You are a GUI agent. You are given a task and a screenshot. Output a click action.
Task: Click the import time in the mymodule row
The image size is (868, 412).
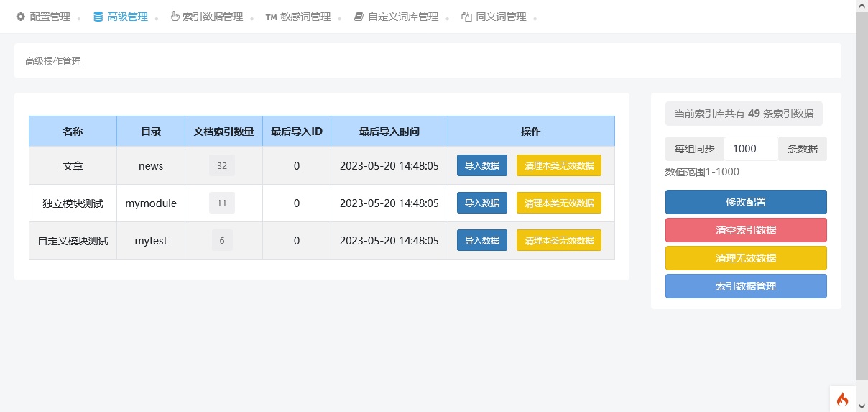click(389, 203)
